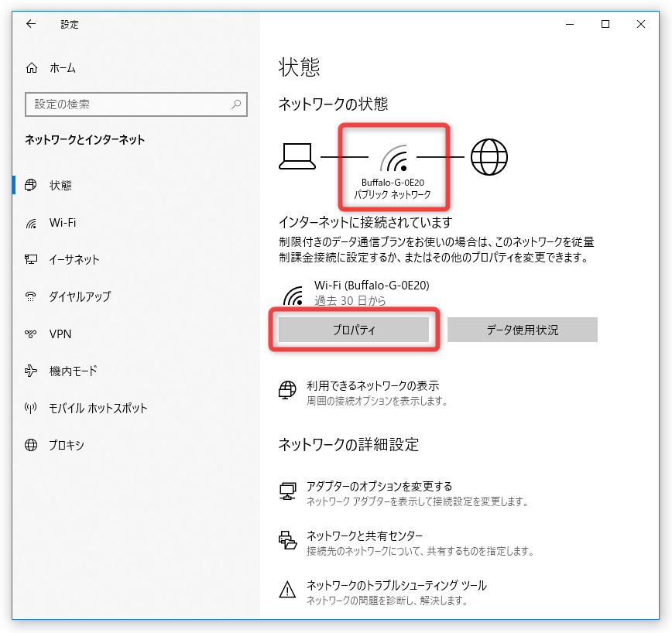Image resolution: width=672 pixels, height=633 pixels.
Task: Open モバイル ホットスポット settings
Action: coord(98,408)
